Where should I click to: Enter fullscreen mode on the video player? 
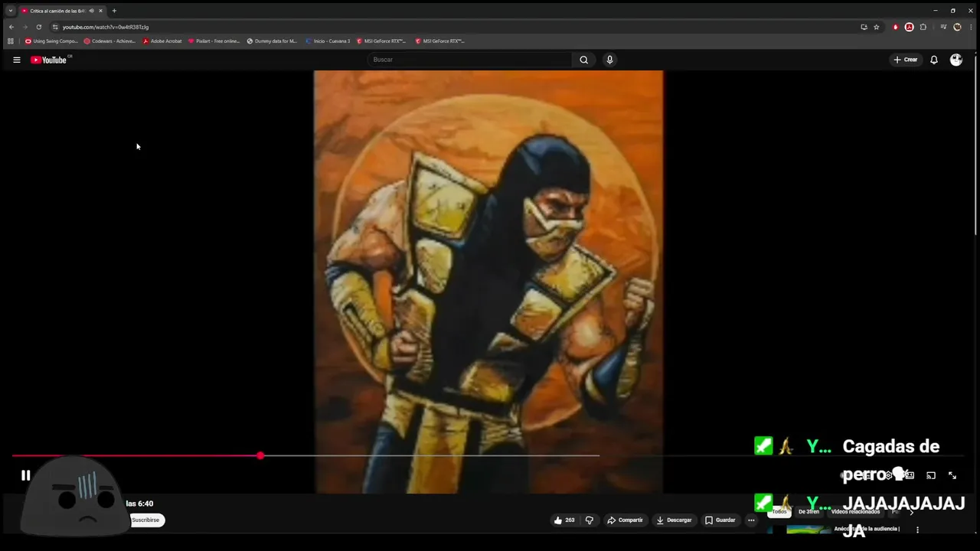(952, 475)
